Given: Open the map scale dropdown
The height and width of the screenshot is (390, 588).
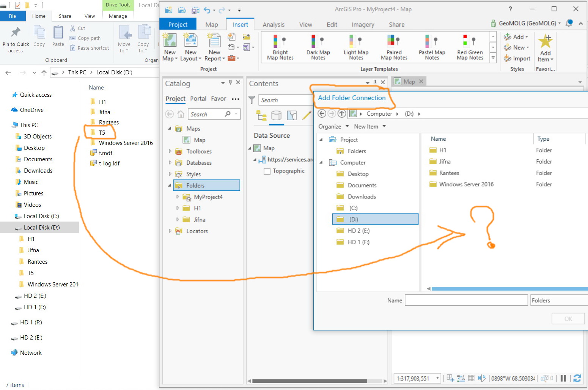Looking at the screenshot, I should (437, 378).
